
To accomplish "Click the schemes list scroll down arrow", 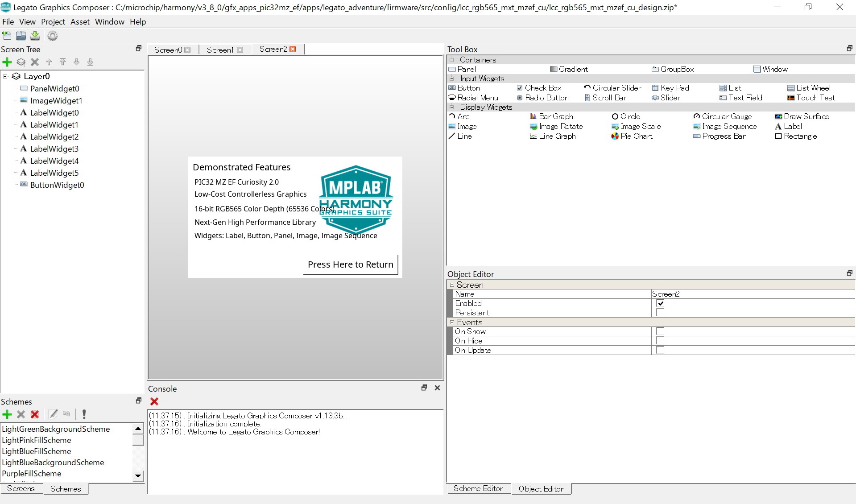I will (x=138, y=476).
